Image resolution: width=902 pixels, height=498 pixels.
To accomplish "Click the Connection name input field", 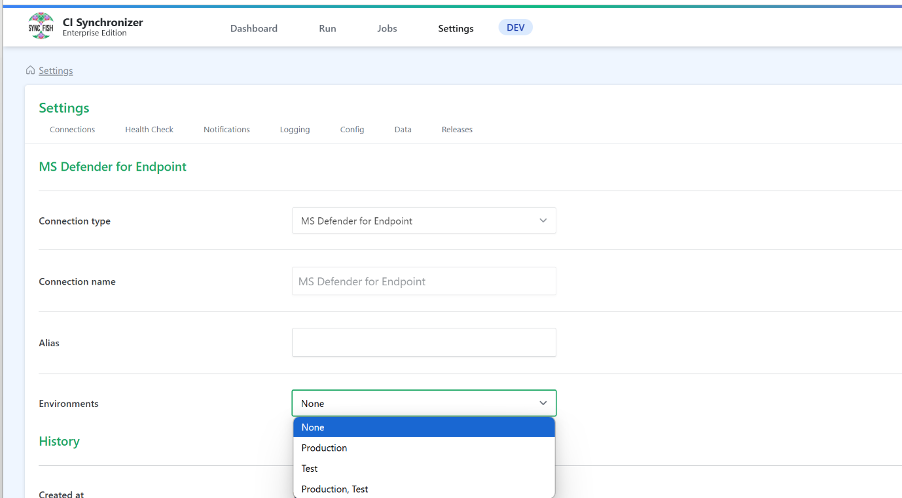I will (424, 281).
